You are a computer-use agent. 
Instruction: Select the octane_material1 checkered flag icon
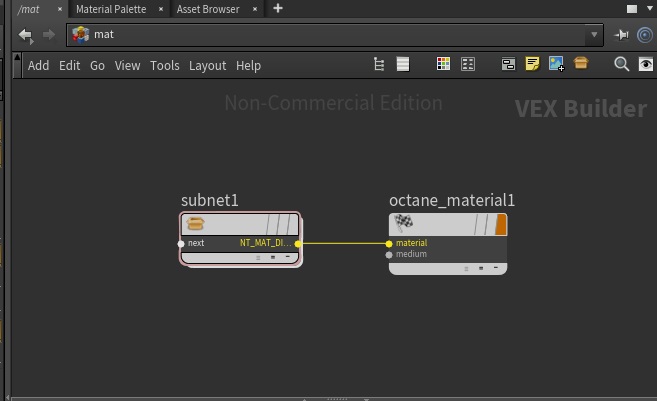click(x=403, y=223)
